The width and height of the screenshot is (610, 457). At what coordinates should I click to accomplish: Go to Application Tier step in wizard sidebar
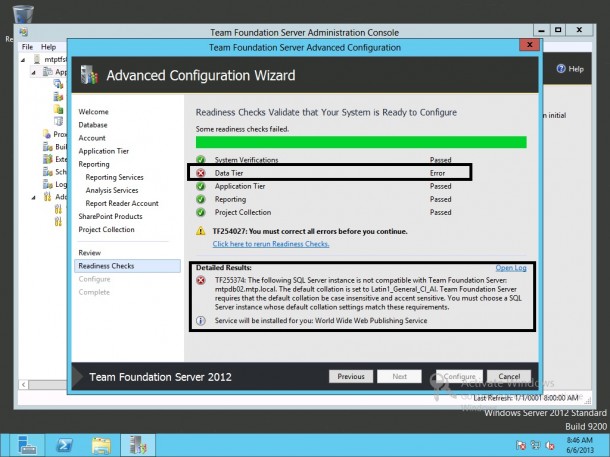103,151
